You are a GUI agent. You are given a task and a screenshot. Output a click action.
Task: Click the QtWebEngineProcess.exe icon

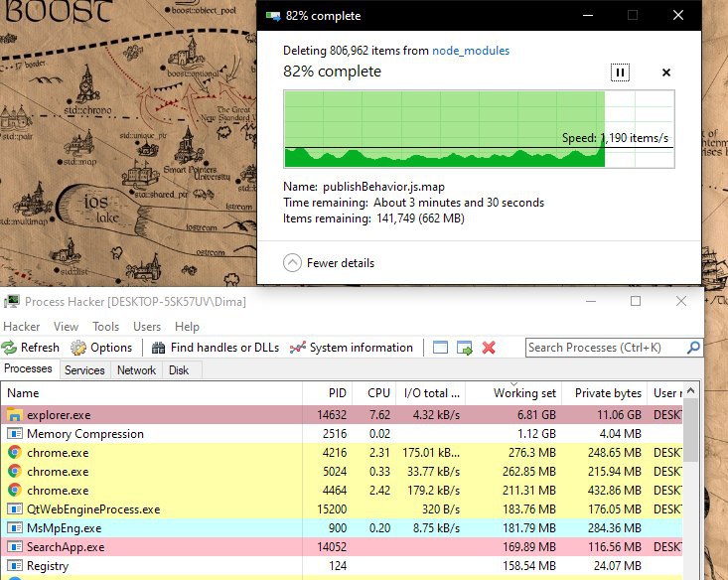pos(15,509)
